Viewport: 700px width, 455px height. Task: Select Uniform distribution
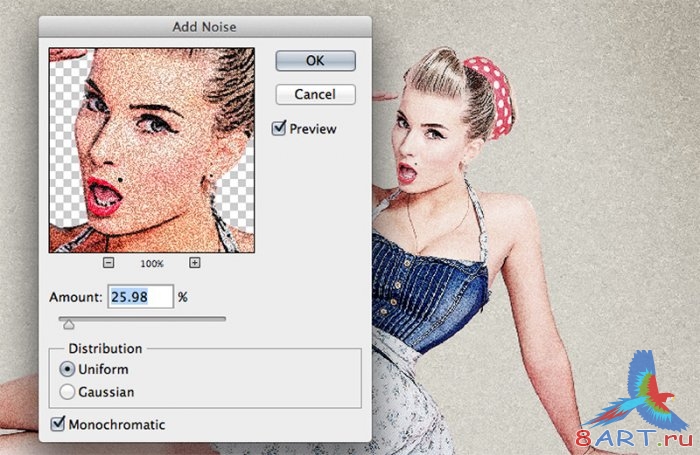pyautogui.click(x=67, y=369)
